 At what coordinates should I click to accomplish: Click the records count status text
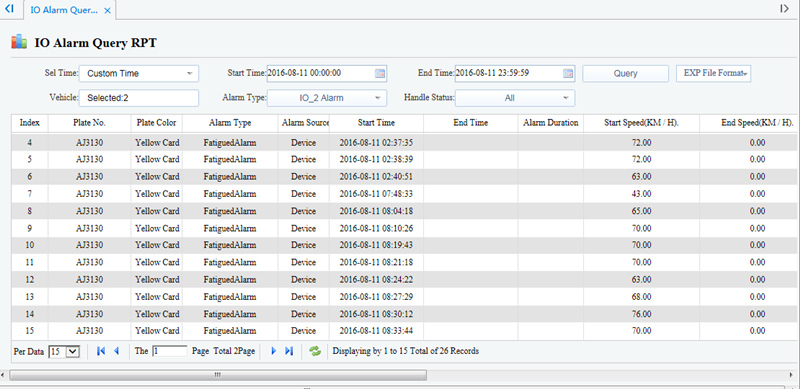(x=406, y=351)
